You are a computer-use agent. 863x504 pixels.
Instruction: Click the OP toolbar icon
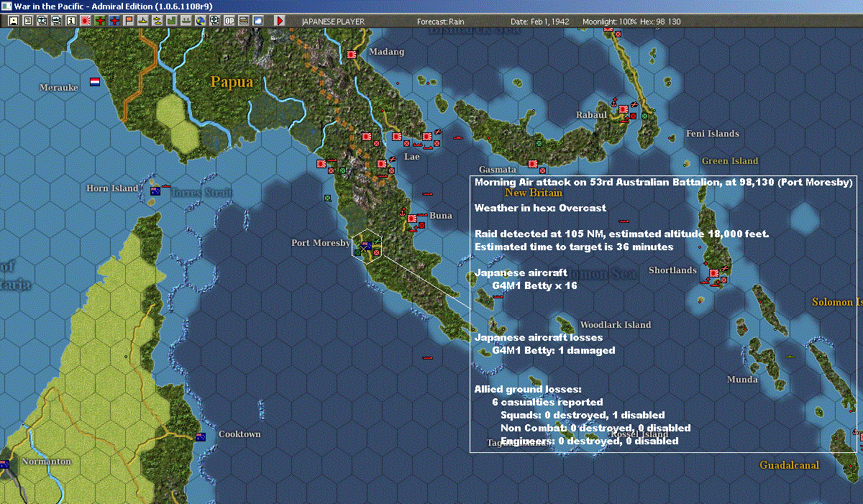click(229, 21)
